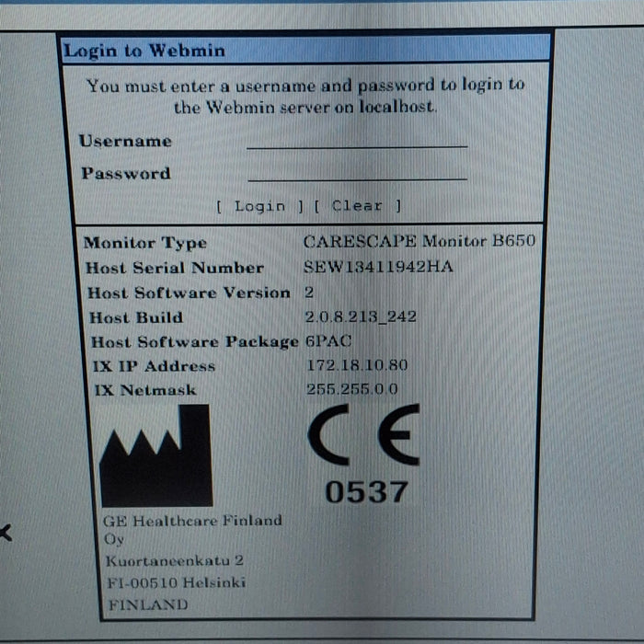The width and height of the screenshot is (644, 644).
Task: Click the Username input field
Action: tap(357, 140)
